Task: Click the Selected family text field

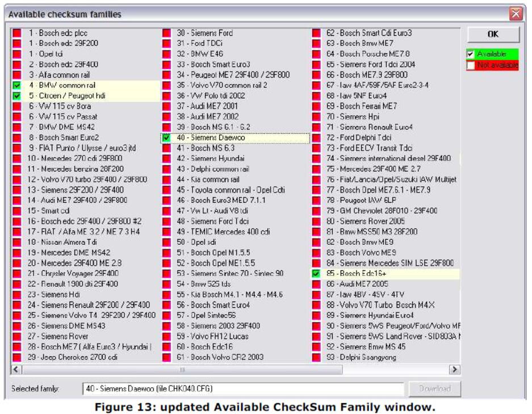Action: pos(243,388)
